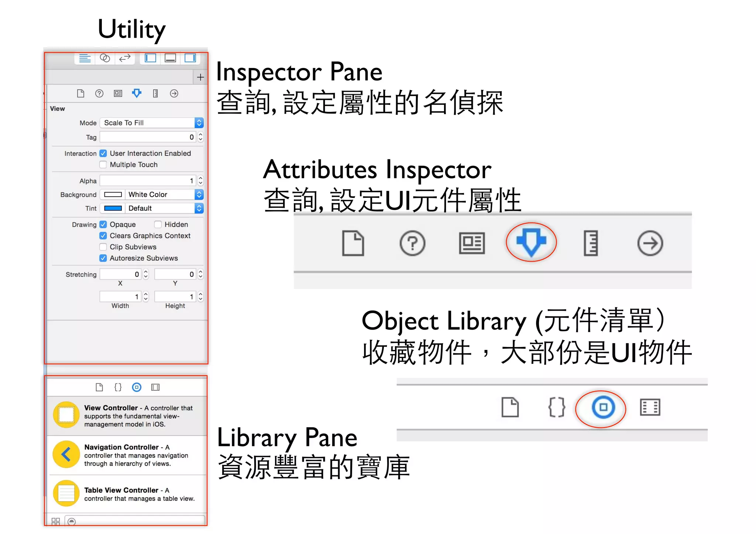This screenshot has width=756, height=534.
Task: Uncheck the Opaque checkbox
Action: point(103,224)
